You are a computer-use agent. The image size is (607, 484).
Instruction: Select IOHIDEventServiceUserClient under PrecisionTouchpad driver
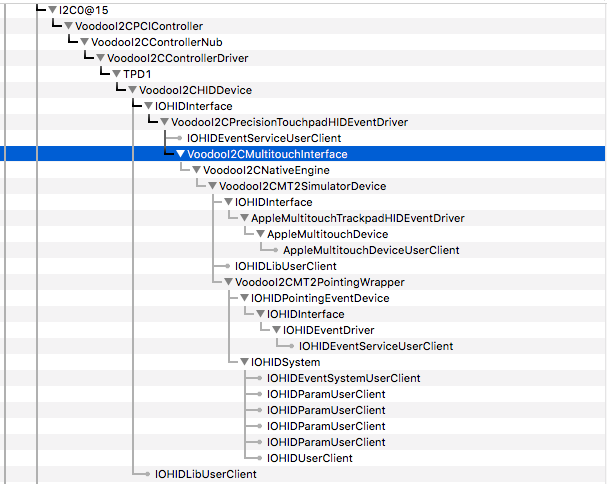click(264, 138)
